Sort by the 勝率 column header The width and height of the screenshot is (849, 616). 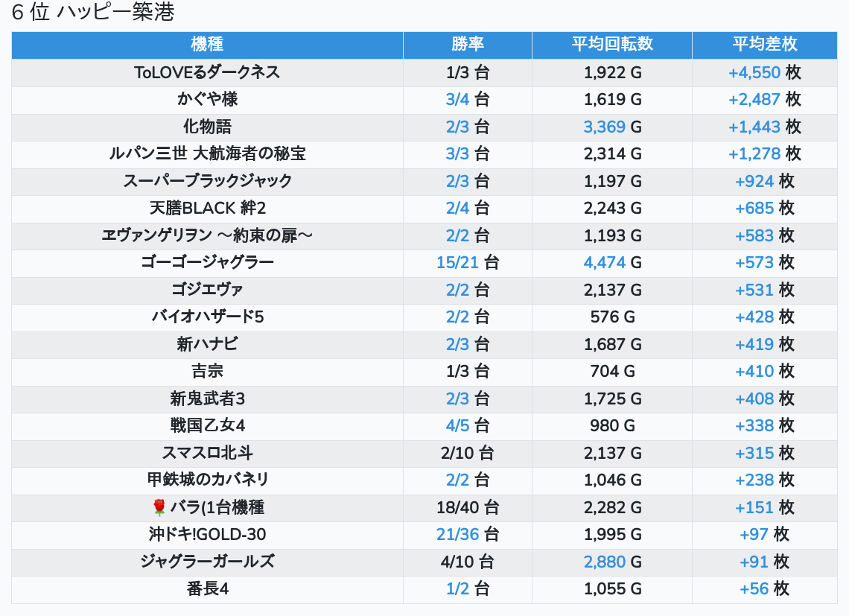[467, 44]
